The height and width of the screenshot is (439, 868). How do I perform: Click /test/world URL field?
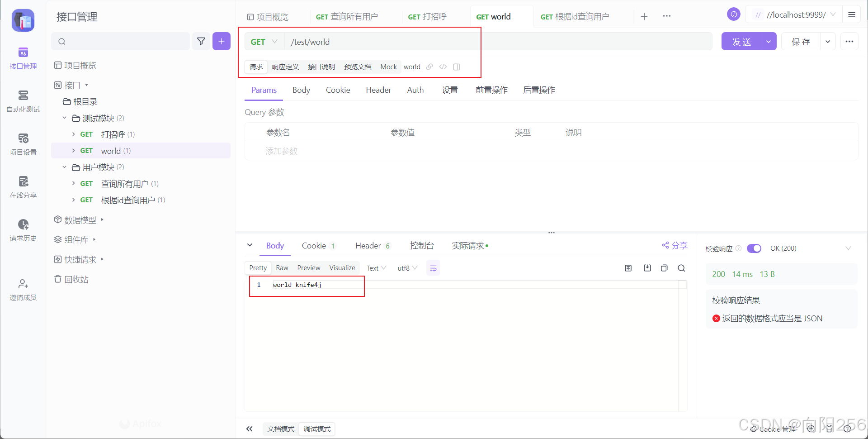tap(498, 42)
